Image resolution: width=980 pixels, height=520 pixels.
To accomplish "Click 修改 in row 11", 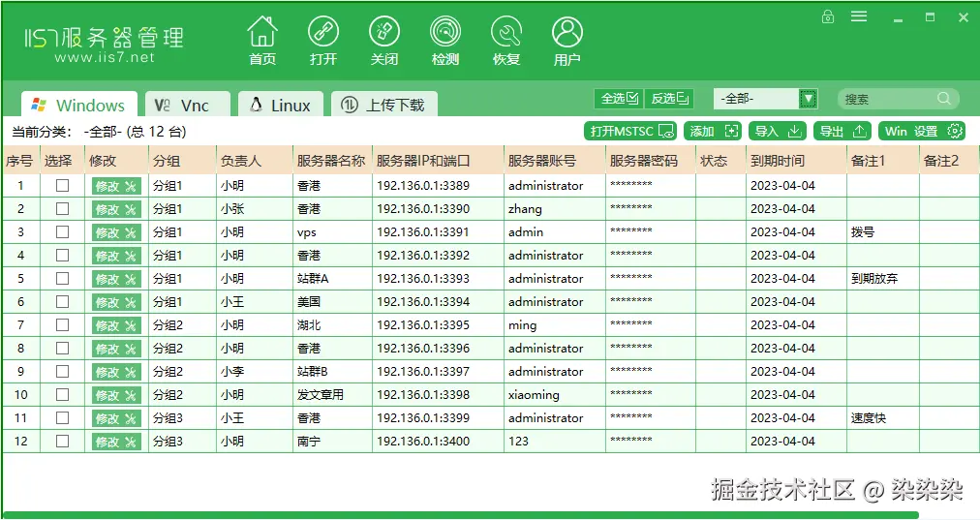I will (116, 418).
